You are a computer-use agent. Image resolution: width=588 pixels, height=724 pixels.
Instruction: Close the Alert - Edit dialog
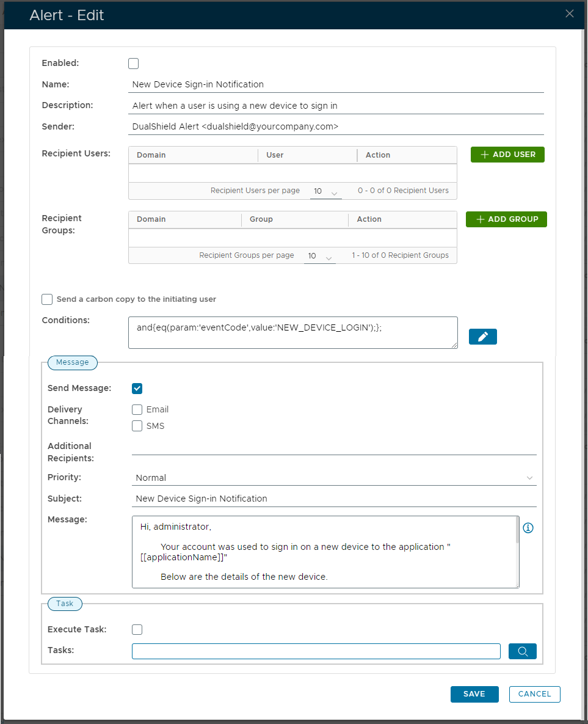point(569,14)
